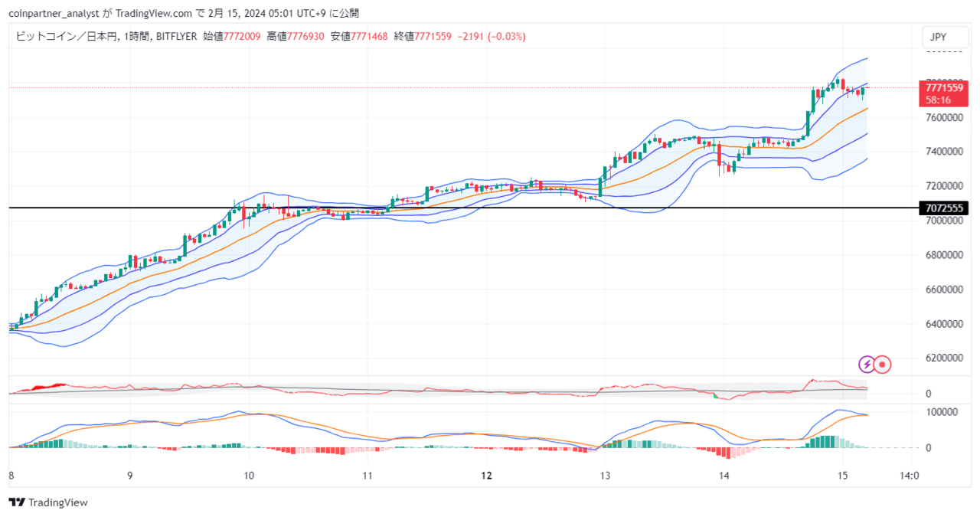The height and width of the screenshot is (517, 980).
Task: Click the 6200000 price axis label
Action: click(946, 358)
